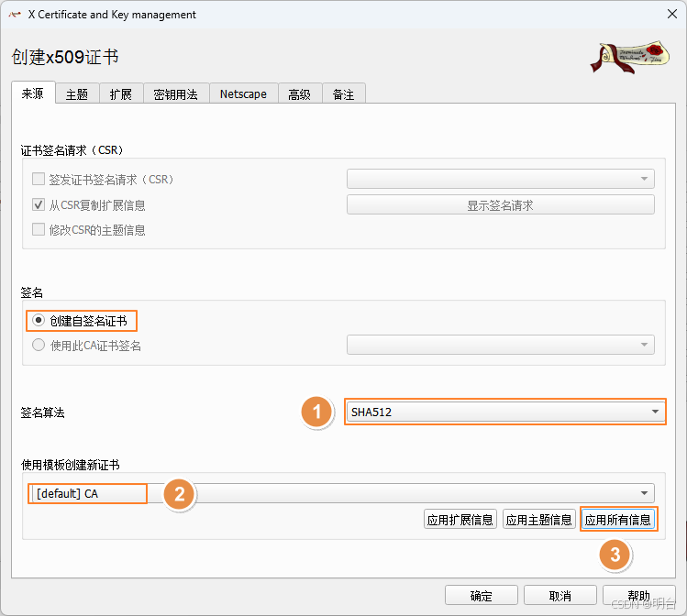Screen dimensions: 687x616
Task: Confirm with the 确定 button
Action: click(x=481, y=596)
